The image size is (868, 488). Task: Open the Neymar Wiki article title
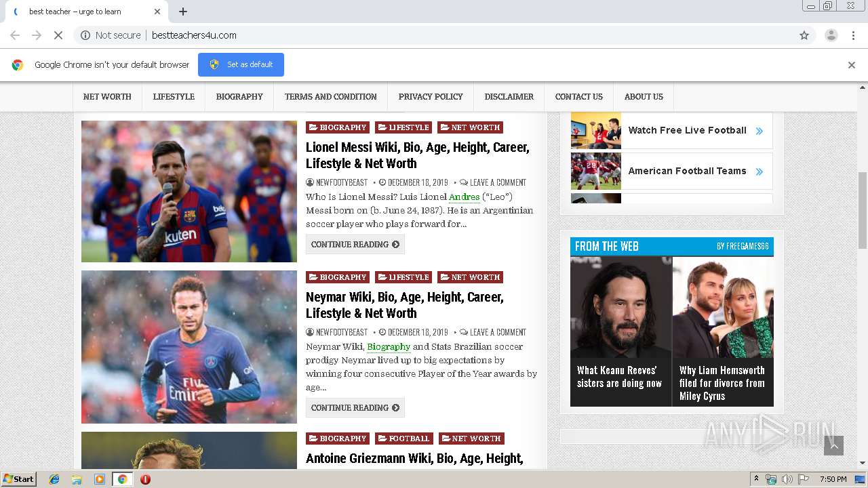405,305
